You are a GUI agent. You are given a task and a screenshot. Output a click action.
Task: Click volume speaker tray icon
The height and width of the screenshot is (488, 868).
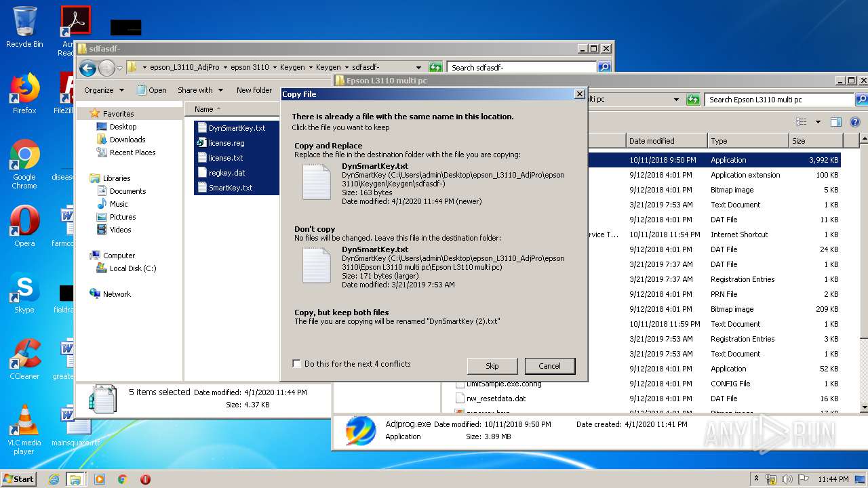click(787, 479)
